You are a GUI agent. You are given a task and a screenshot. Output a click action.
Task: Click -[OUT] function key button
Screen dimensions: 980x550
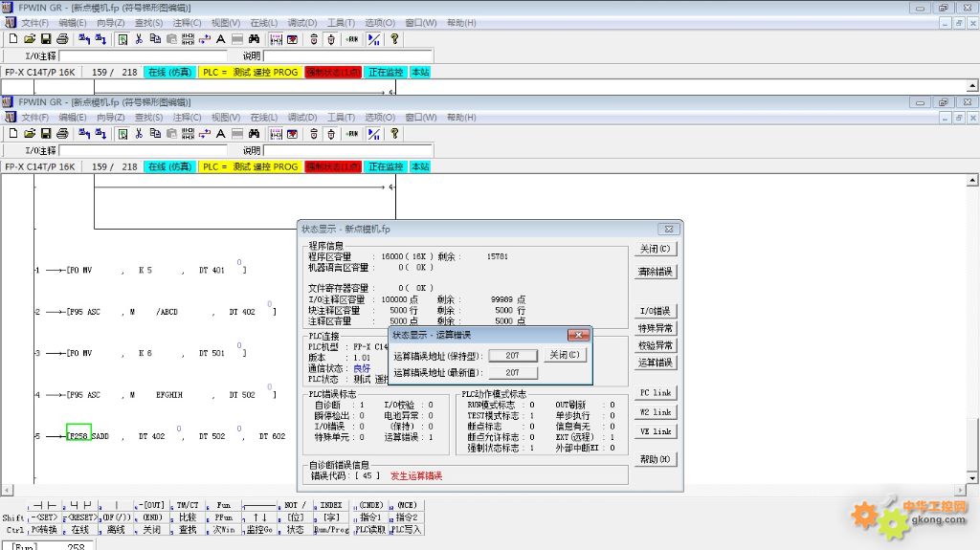pos(152,505)
